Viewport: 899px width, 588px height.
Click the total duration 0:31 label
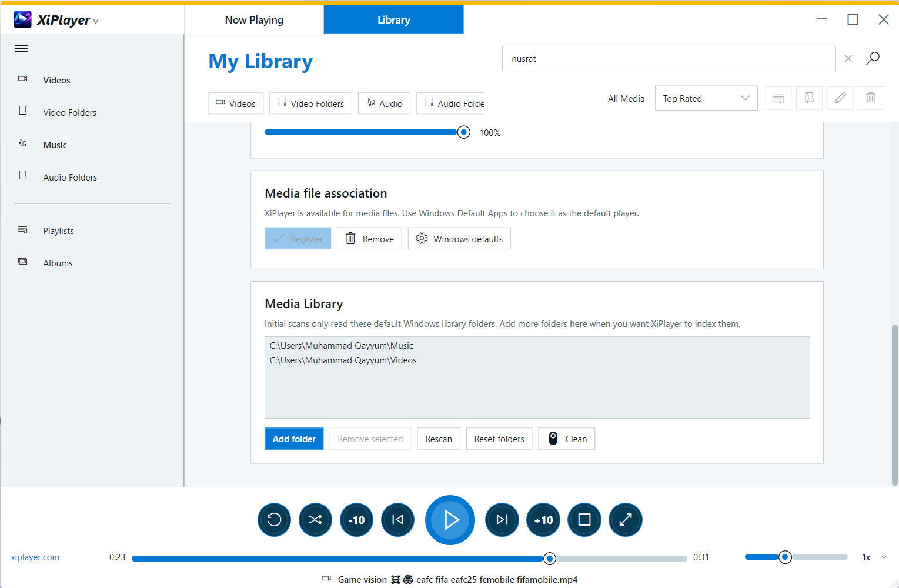pyautogui.click(x=701, y=557)
